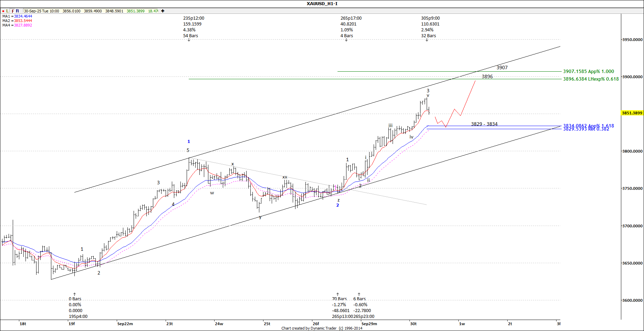The width and height of the screenshot is (644, 331).
Task: Click the 3896.6384 LHexp% 0.618 level label
Action: (x=591, y=79)
